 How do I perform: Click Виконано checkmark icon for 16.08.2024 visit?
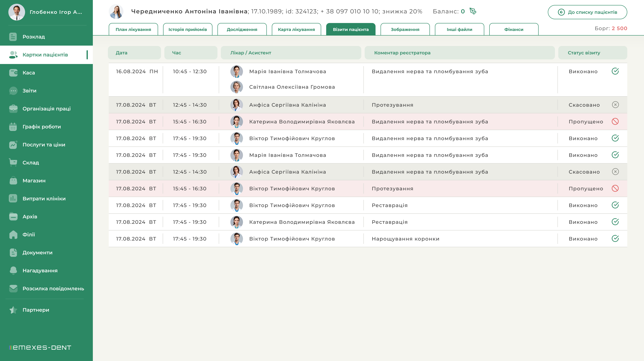[x=615, y=71]
